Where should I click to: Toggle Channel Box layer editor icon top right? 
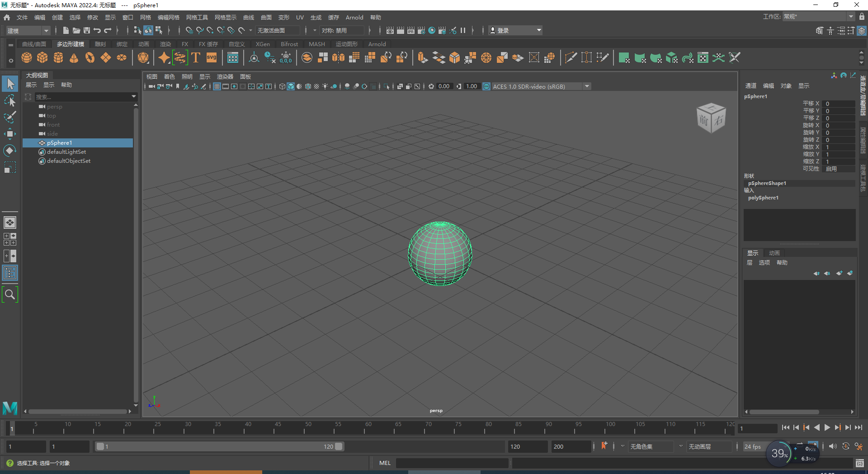(x=862, y=30)
